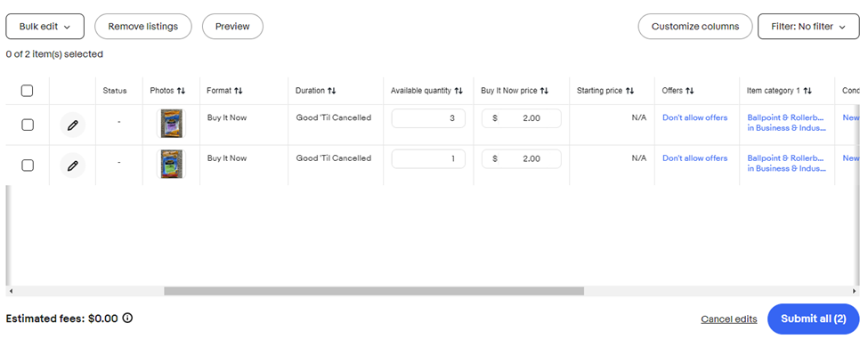Select the first listing's checkbox
Screen dimensions: 868x339
[27, 125]
